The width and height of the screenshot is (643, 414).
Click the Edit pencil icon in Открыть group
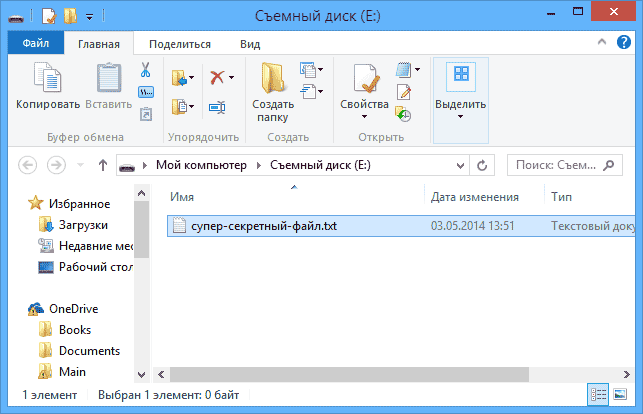(404, 92)
